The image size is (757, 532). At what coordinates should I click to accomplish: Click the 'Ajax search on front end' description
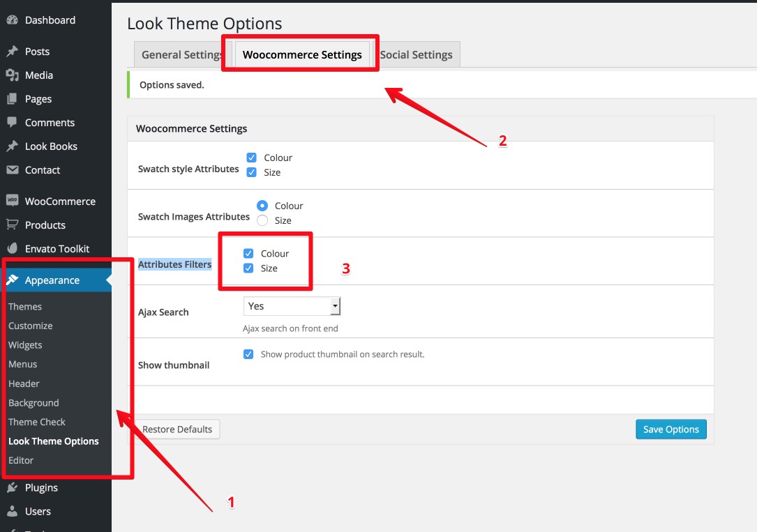click(290, 328)
